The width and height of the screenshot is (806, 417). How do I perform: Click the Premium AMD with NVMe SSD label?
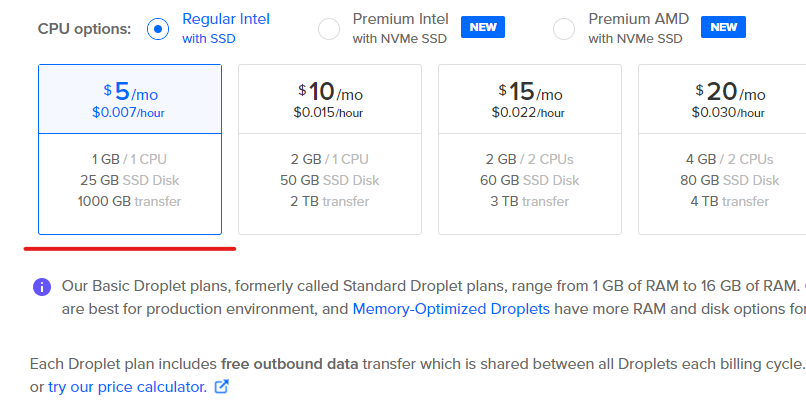click(638, 29)
